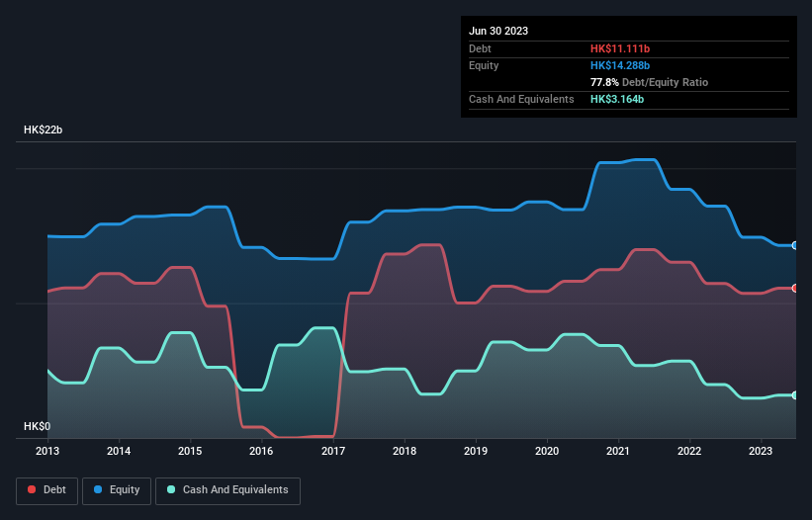
Task: Select the 2013 x-axis label
Action: [x=47, y=451]
